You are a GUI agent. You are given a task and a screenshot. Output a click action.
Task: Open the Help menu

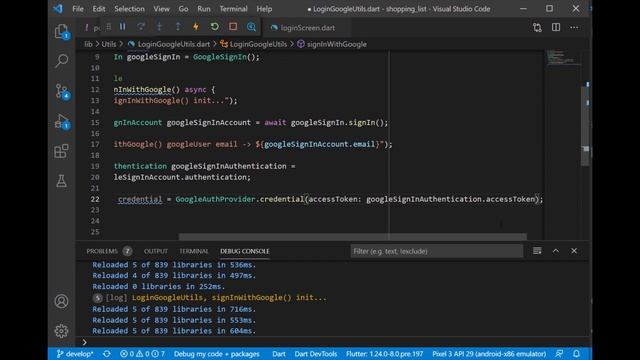264,9
